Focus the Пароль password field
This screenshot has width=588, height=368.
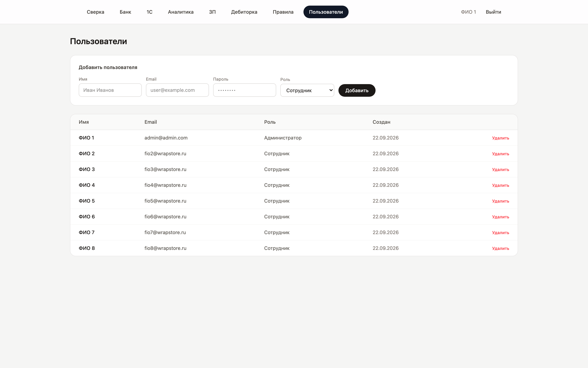(244, 90)
